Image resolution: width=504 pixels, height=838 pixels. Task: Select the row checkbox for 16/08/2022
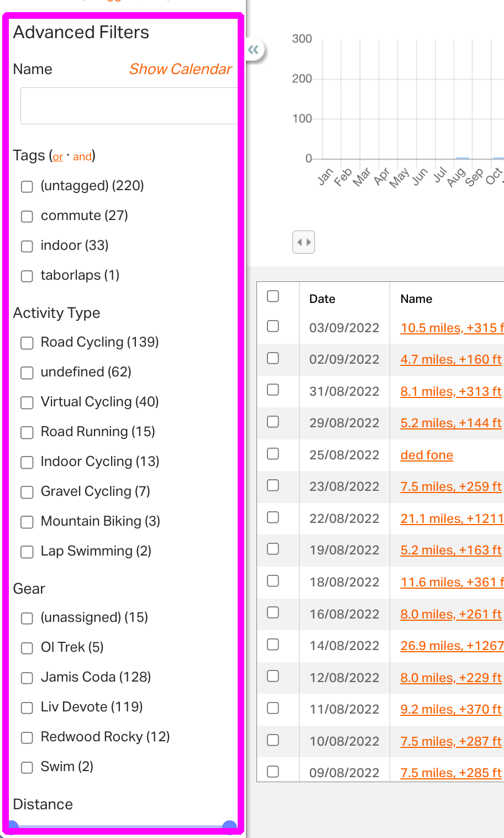(273, 612)
